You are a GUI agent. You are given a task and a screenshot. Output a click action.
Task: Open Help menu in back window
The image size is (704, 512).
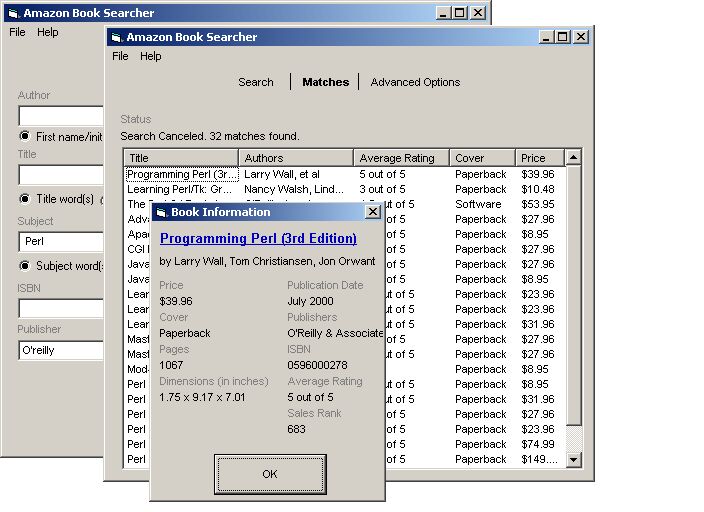[x=48, y=32]
